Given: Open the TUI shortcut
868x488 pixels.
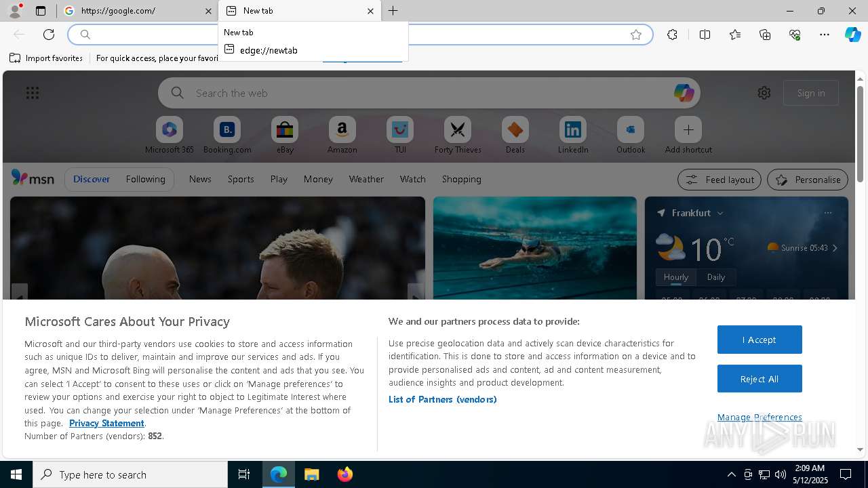Looking at the screenshot, I should tap(400, 135).
